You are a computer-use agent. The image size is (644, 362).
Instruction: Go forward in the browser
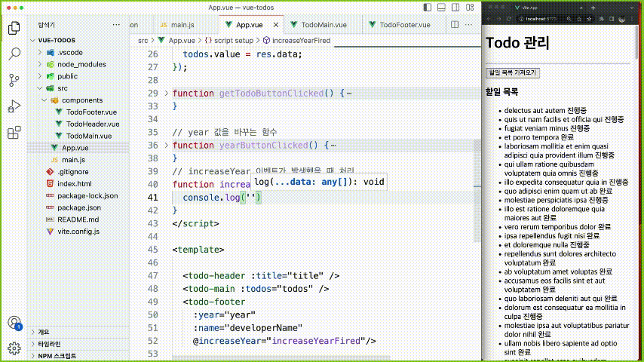pos(498,19)
